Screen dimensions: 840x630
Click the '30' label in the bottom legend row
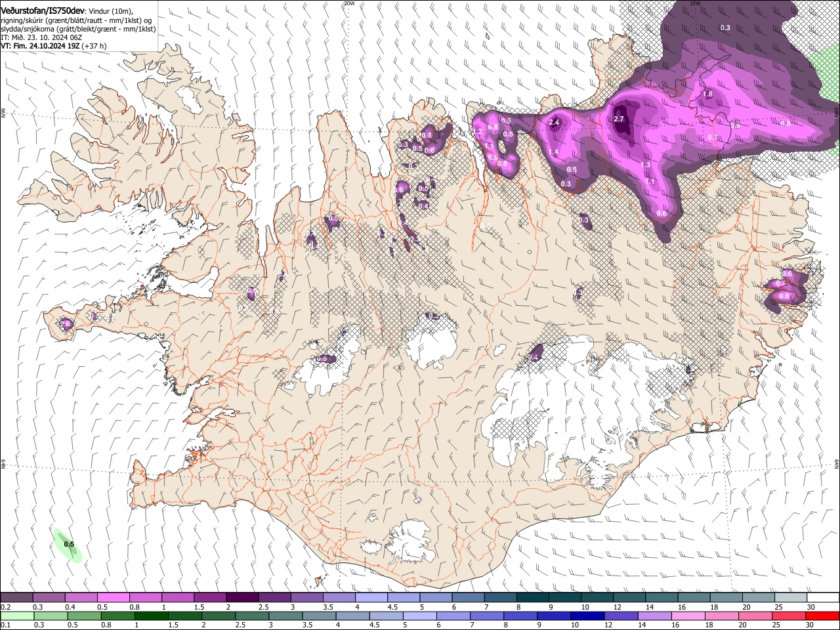tap(810, 625)
